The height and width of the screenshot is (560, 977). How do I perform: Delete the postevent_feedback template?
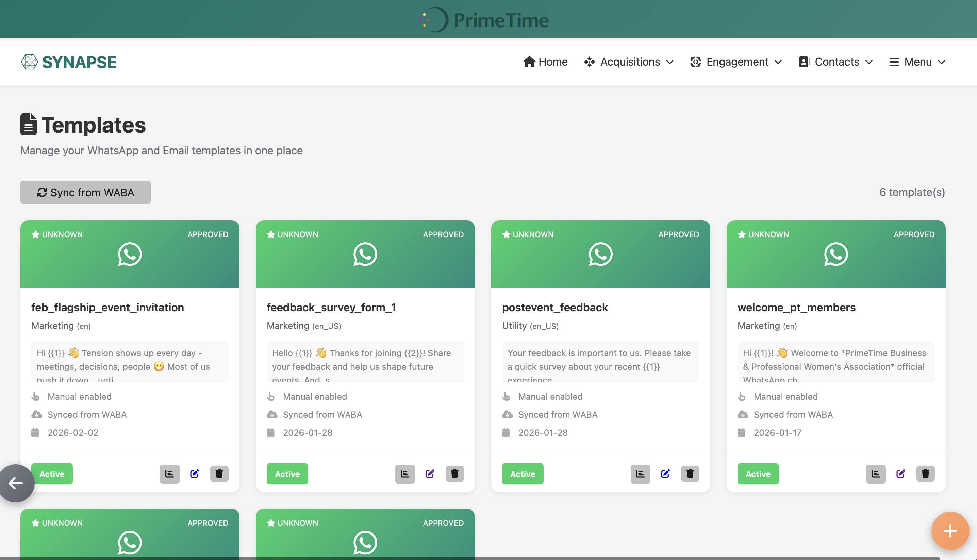(x=690, y=474)
